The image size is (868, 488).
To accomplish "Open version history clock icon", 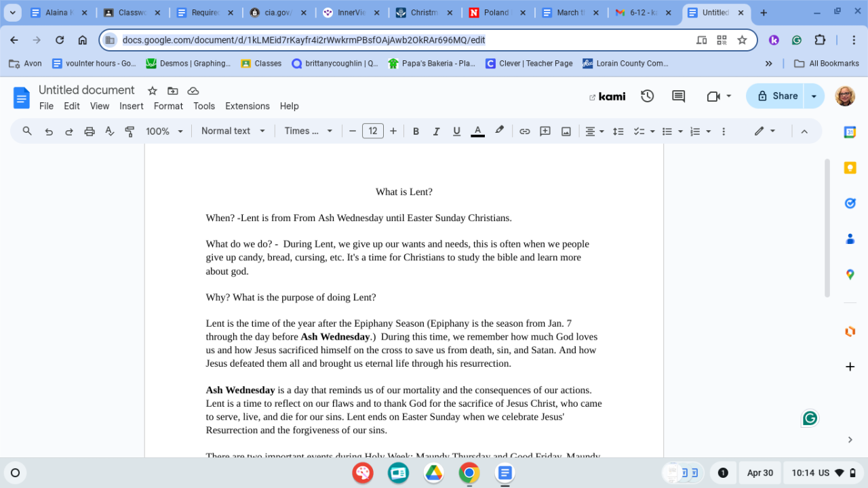I will pyautogui.click(x=648, y=96).
